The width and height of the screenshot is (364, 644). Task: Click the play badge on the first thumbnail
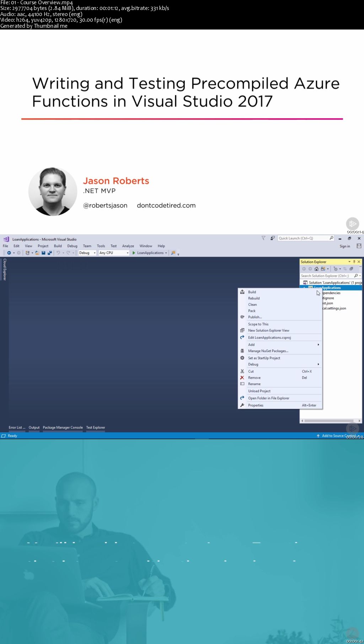tap(353, 224)
